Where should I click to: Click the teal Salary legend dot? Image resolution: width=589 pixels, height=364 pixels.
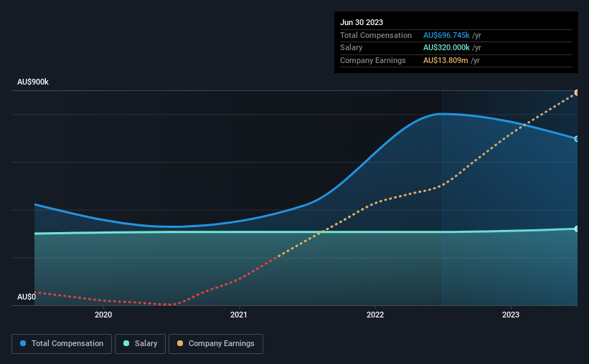click(126, 343)
